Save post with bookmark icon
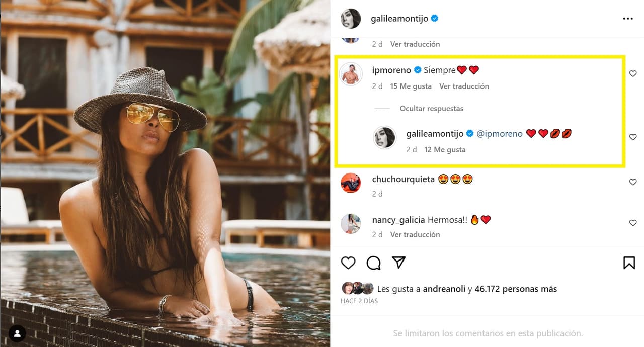The image size is (644, 347). [x=629, y=263]
